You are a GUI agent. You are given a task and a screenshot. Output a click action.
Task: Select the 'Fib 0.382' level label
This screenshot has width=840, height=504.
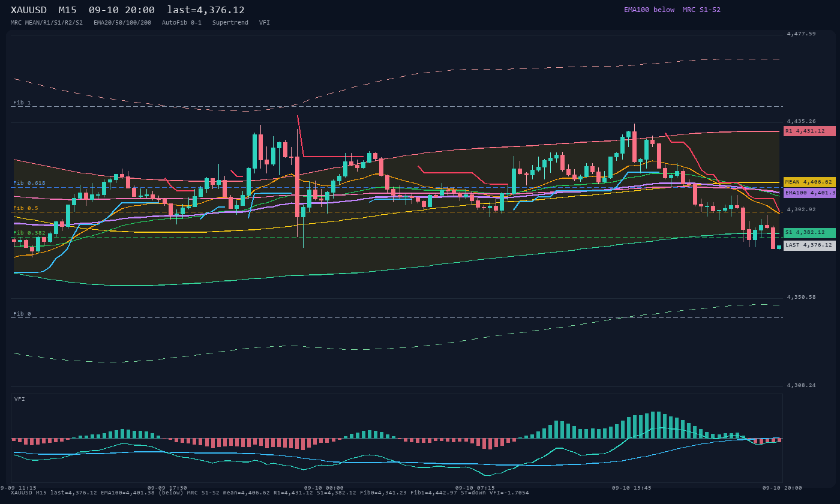tap(29, 233)
